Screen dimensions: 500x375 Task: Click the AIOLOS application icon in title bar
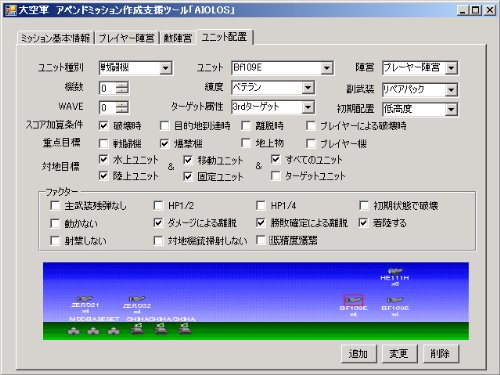[10, 10]
